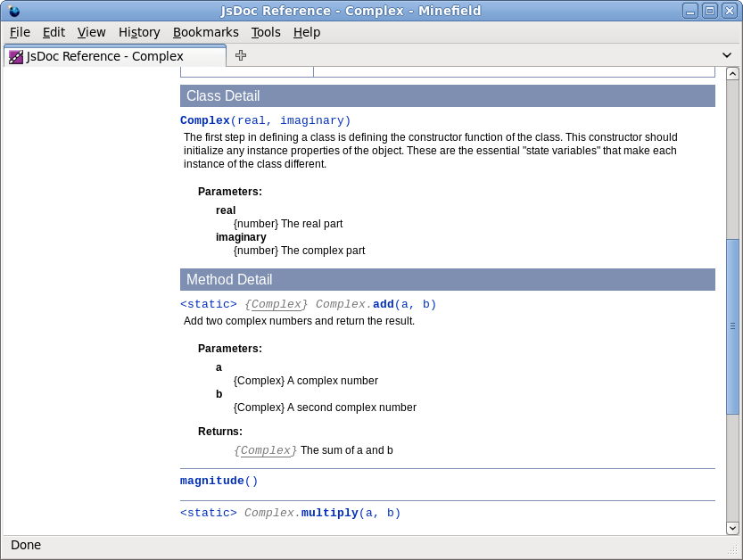
Task: Open the History menu
Action: (x=139, y=32)
